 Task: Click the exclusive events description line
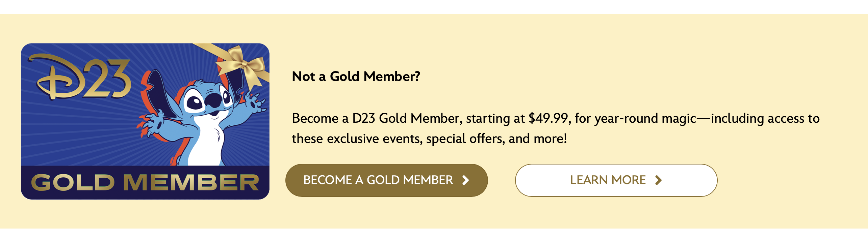click(429, 139)
